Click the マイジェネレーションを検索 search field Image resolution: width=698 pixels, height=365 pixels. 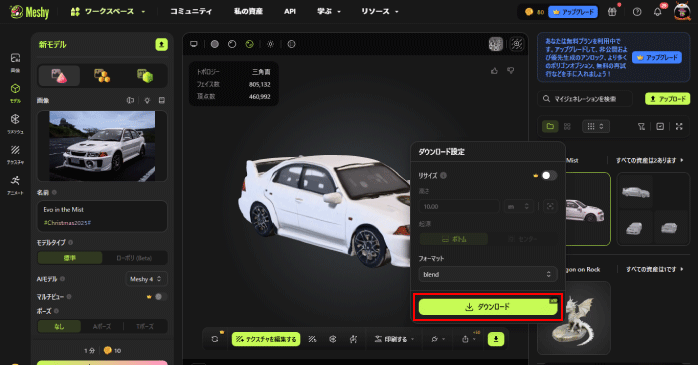pos(585,99)
